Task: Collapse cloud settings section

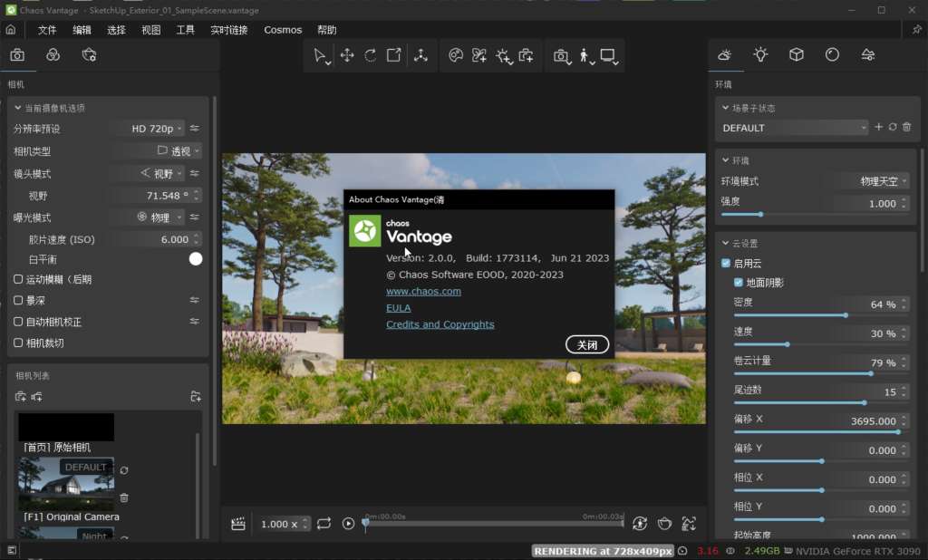Action: [x=725, y=243]
